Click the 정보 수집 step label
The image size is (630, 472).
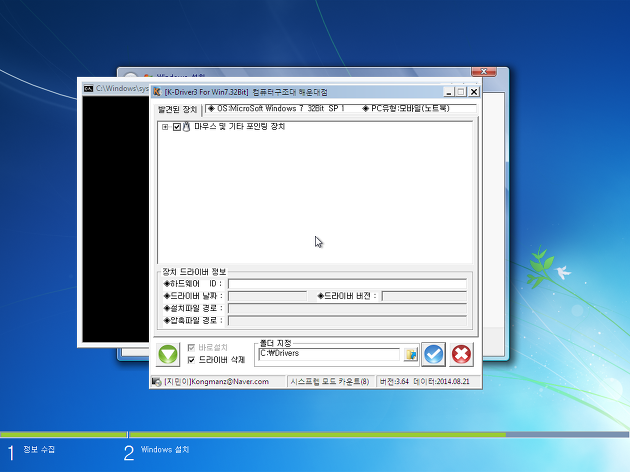pos(39,450)
